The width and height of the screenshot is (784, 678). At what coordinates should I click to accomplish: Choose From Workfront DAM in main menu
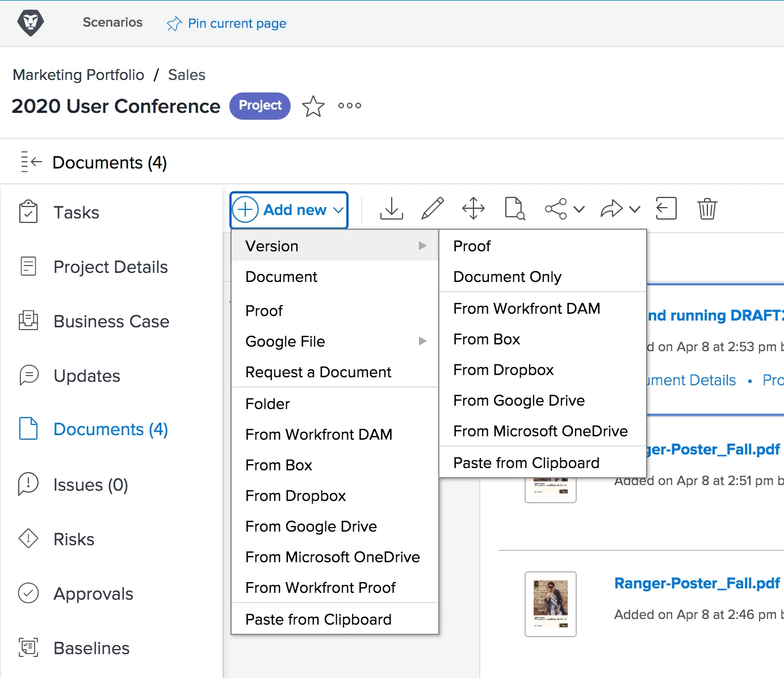[x=335, y=435]
